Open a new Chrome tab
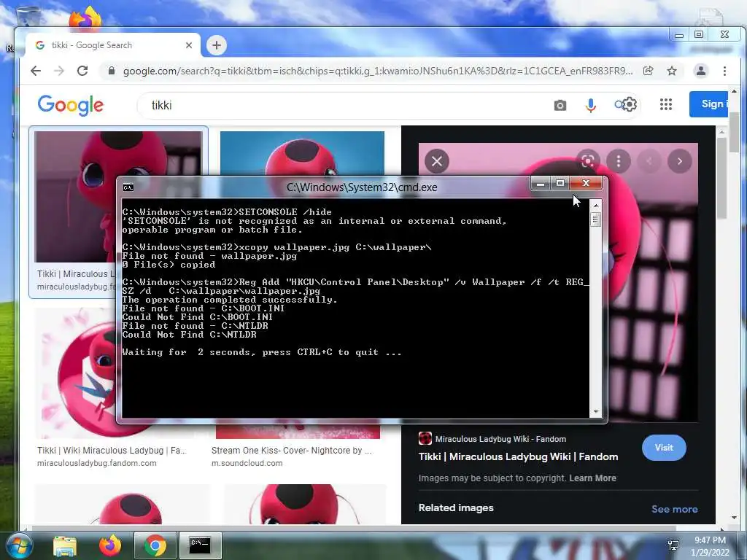Screen dimensions: 747x560 pyautogui.click(x=216, y=45)
